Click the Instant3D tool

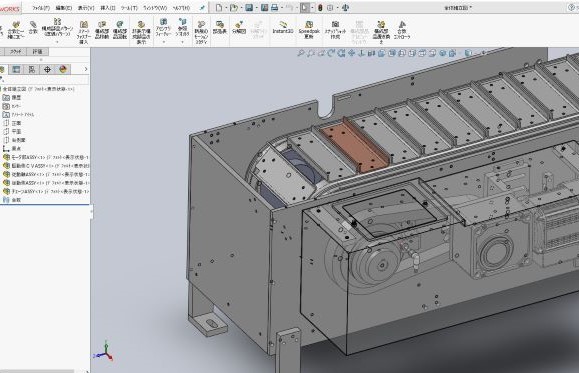pos(283,27)
